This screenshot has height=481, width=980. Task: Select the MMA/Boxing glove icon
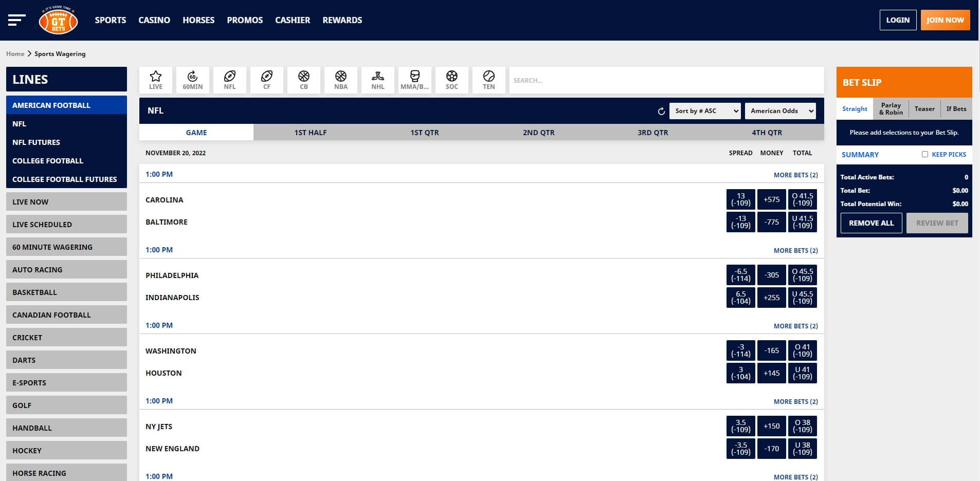414,80
